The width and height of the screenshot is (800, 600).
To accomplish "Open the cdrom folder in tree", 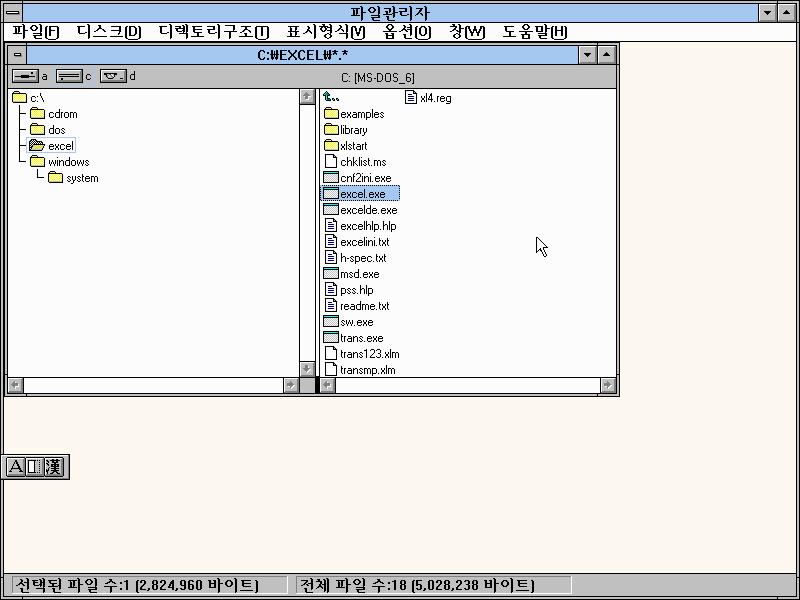I will [x=54, y=114].
